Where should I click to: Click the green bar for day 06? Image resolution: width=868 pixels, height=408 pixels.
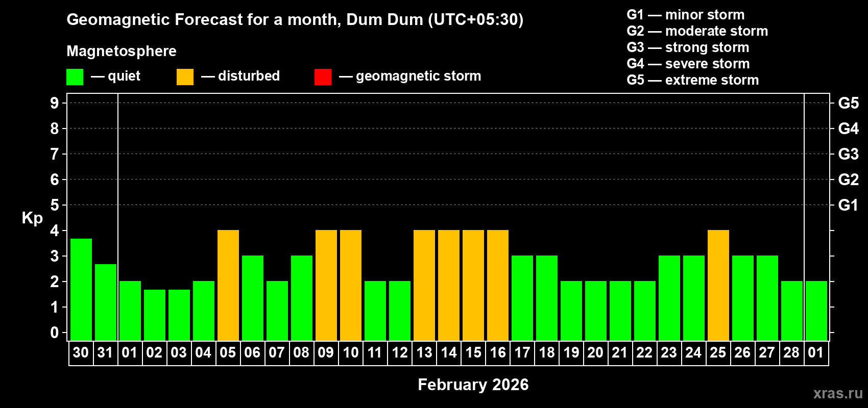click(253, 298)
